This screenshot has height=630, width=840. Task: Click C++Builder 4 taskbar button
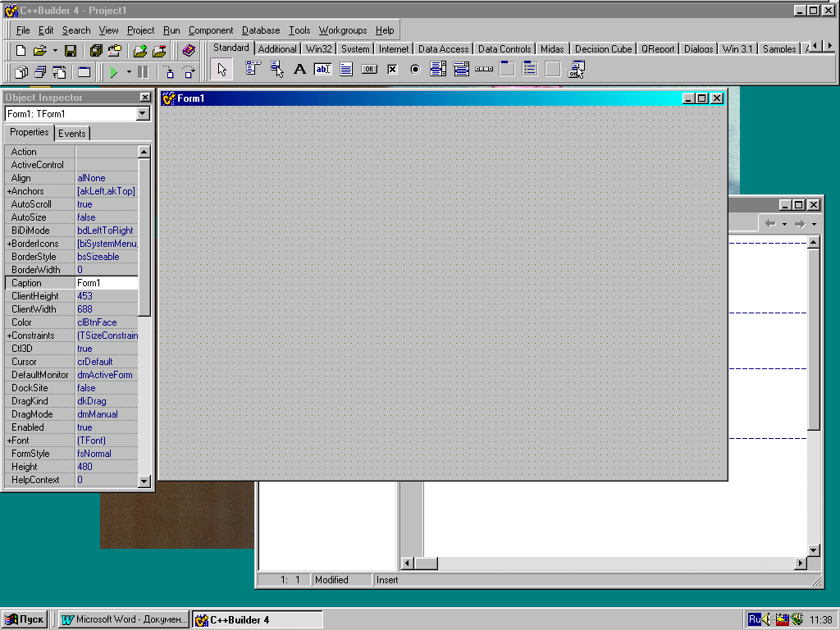(x=257, y=619)
